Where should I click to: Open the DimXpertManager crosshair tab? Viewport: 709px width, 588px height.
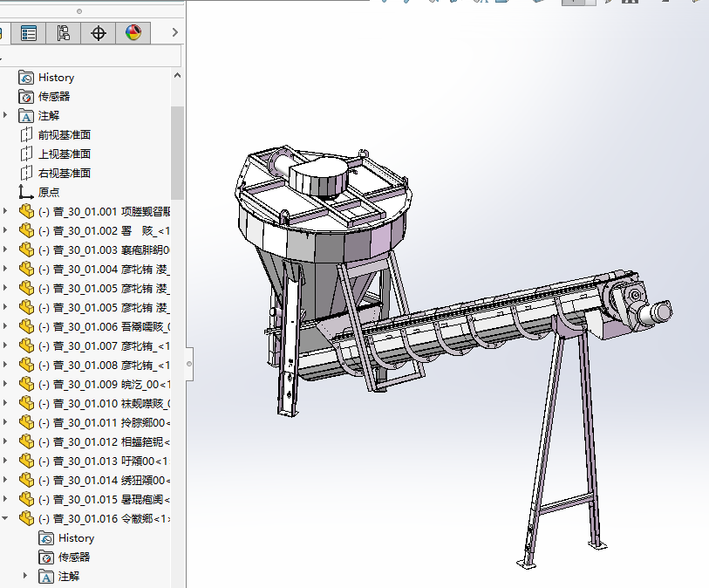point(99,33)
